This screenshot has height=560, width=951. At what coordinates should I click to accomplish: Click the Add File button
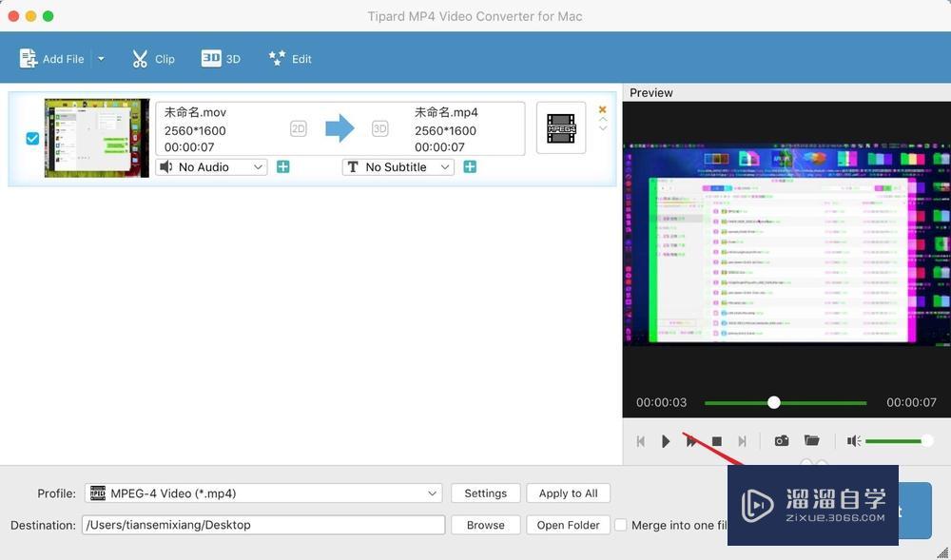pyautogui.click(x=51, y=59)
